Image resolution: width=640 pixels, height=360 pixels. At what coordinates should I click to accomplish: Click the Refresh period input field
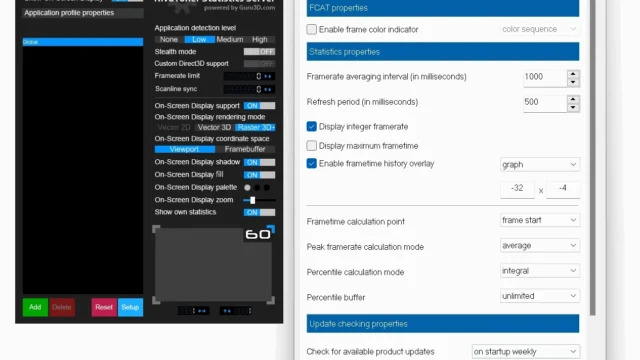pos(545,103)
